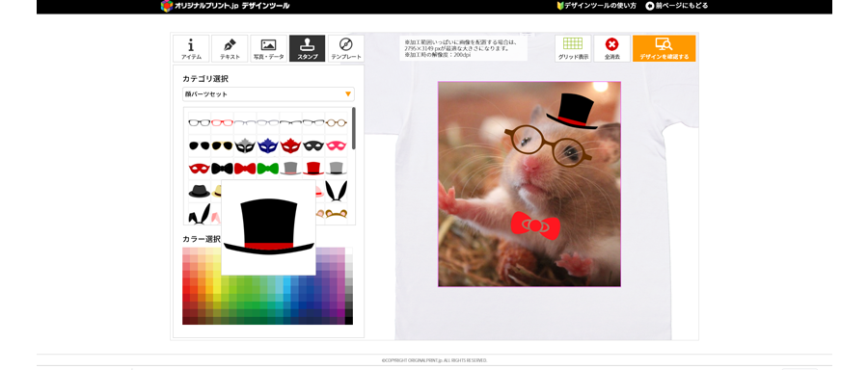
Task: Click the enlarged black top hat preview
Action: tap(268, 227)
